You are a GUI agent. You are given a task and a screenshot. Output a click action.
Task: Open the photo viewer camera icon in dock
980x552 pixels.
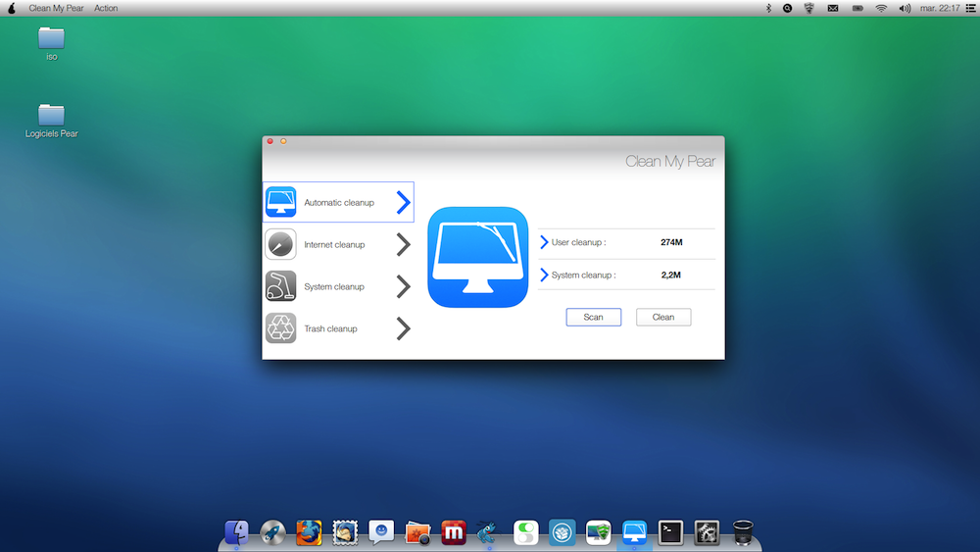[417, 533]
